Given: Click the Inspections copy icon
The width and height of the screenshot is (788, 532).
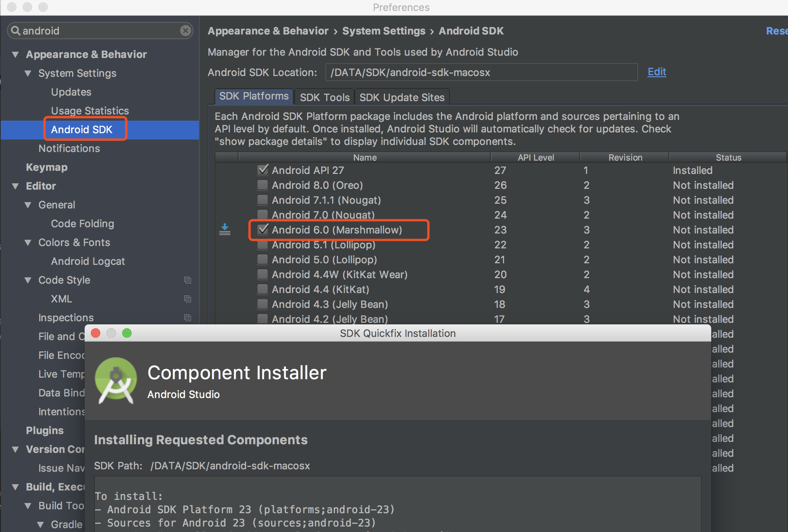Looking at the screenshot, I should [x=188, y=318].
